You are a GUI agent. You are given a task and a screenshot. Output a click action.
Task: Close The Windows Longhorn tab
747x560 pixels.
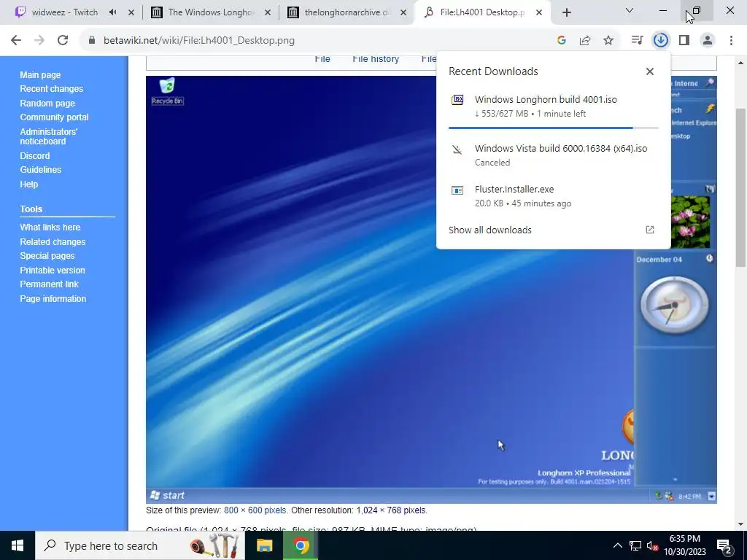coord(268,12)
